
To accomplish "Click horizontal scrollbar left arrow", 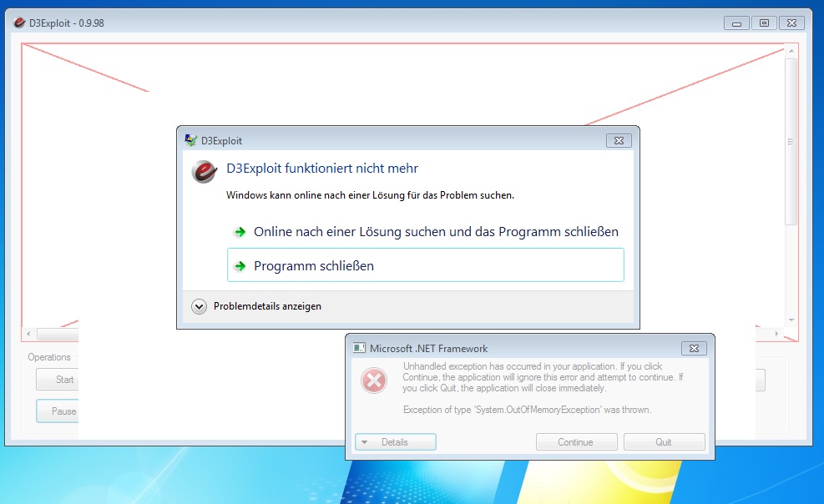I will (28, 334).
